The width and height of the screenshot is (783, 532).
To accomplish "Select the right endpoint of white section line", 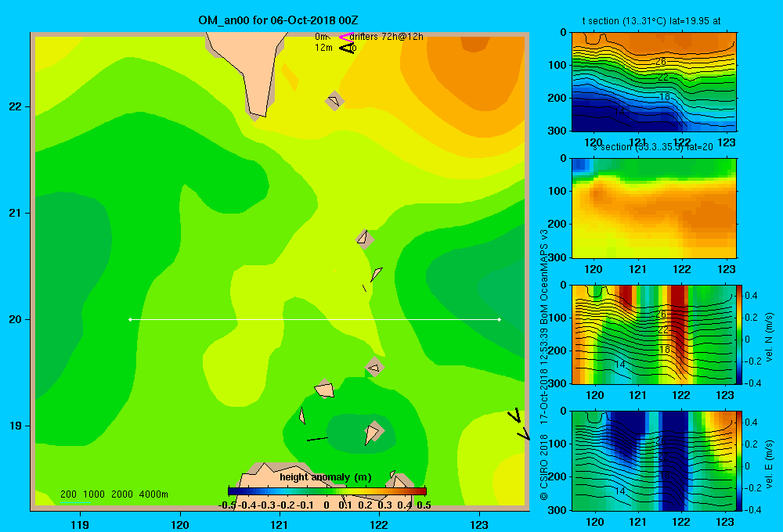I will 500,319.
